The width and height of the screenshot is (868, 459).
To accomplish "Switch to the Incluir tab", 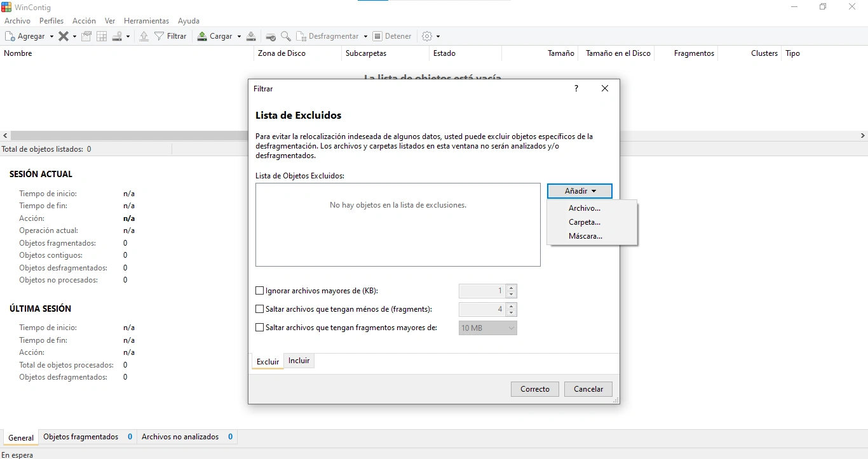I will pyautogui.click(x=299, y=361).
